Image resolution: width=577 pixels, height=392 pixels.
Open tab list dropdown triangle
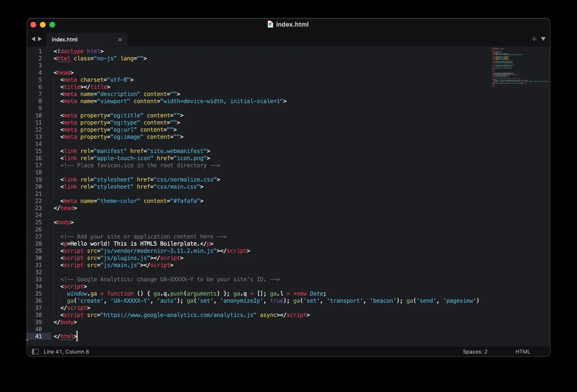(x=543, y=39)
